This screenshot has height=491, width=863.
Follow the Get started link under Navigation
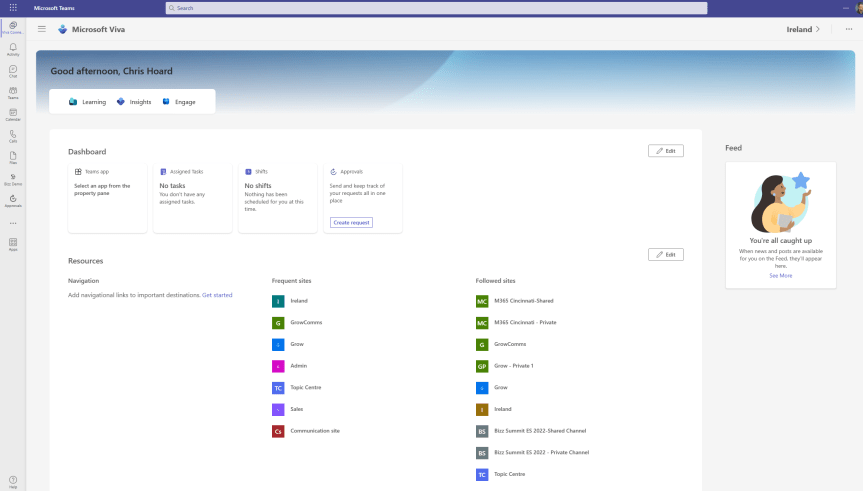[x=217, y=295]
